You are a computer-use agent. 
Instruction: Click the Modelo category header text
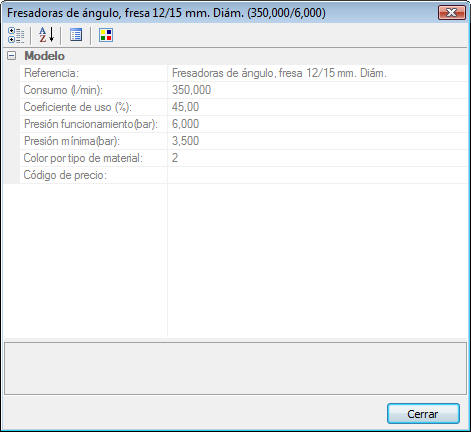click(44, 56)
